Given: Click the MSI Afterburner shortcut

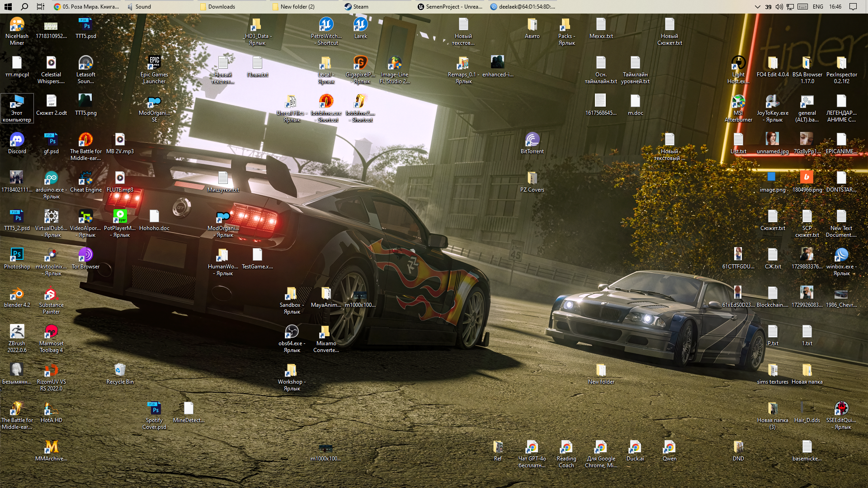Looking at the screenshot, I should 738,102.
